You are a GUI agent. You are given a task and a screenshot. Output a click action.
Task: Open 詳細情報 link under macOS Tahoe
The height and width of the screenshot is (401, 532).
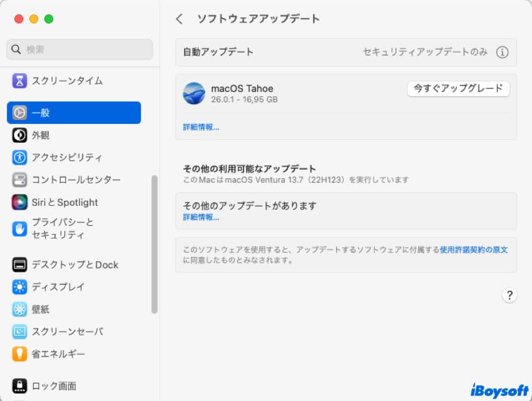pos(201,127)
